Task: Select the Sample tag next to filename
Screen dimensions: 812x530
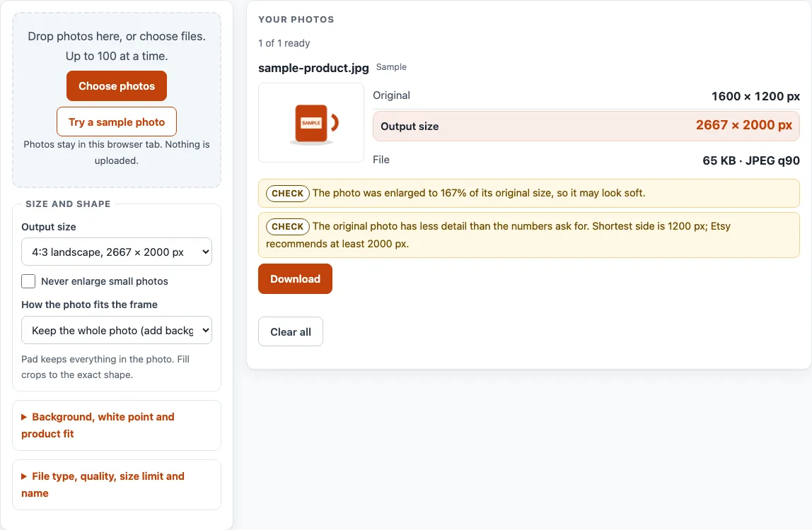Action: coord(391,67)
